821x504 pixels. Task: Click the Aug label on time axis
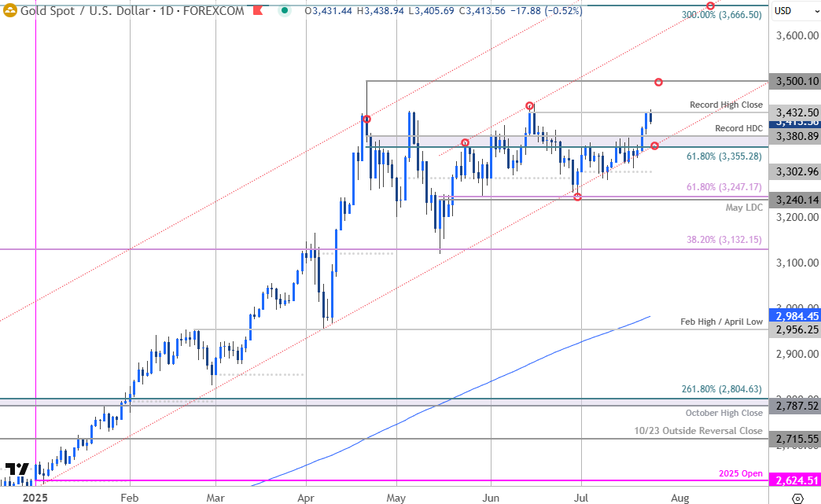680,498
